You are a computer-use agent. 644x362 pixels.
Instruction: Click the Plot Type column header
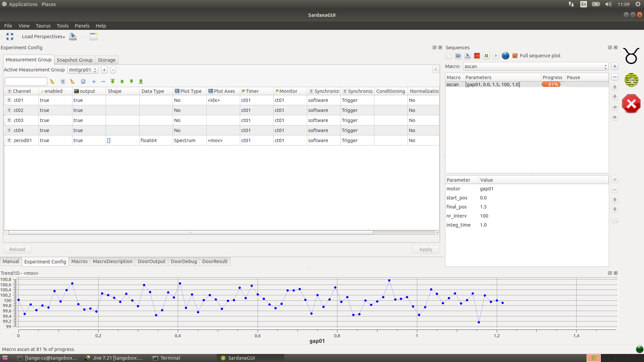[190, 91]
